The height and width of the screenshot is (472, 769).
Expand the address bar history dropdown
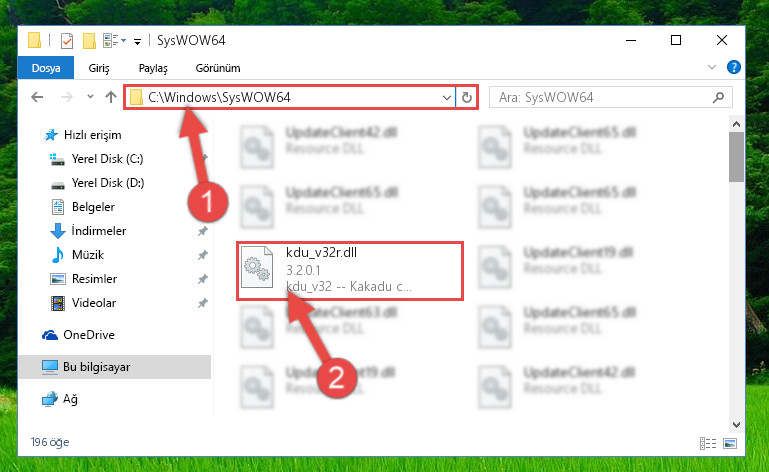pyautogui.click(x=447, y=97)
